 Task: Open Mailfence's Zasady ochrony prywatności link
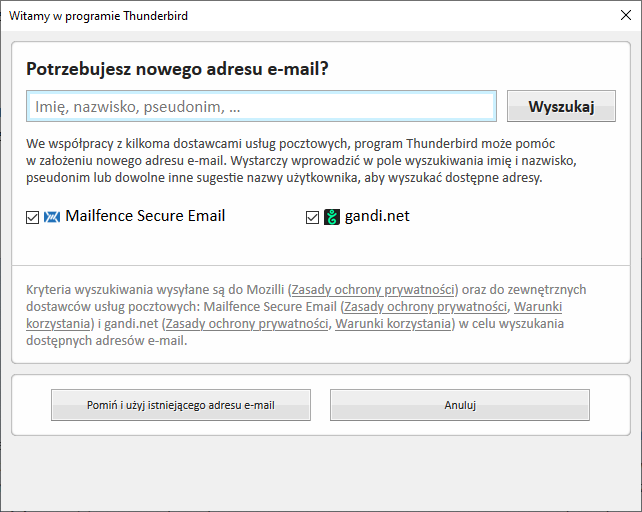click(x=425, y=306)
